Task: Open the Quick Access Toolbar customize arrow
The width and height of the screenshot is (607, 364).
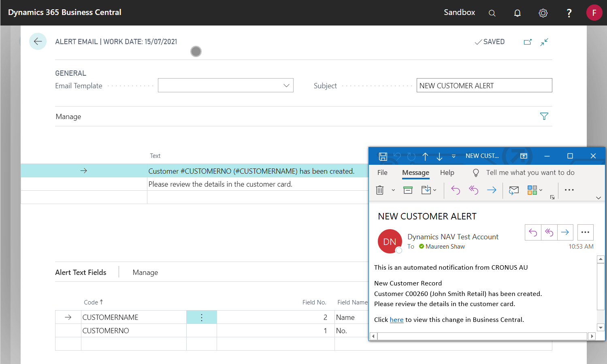Action: [454, 156]
